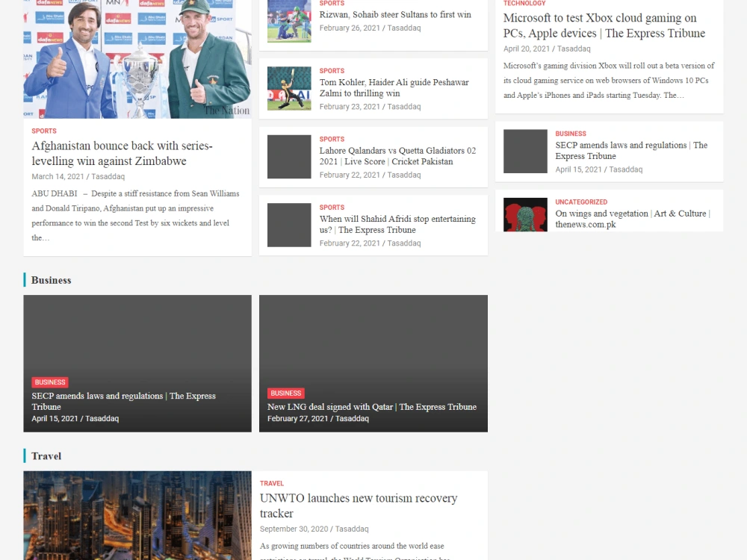Select the SPORTS tag on the Tom Kohler article

click(332, 70)
